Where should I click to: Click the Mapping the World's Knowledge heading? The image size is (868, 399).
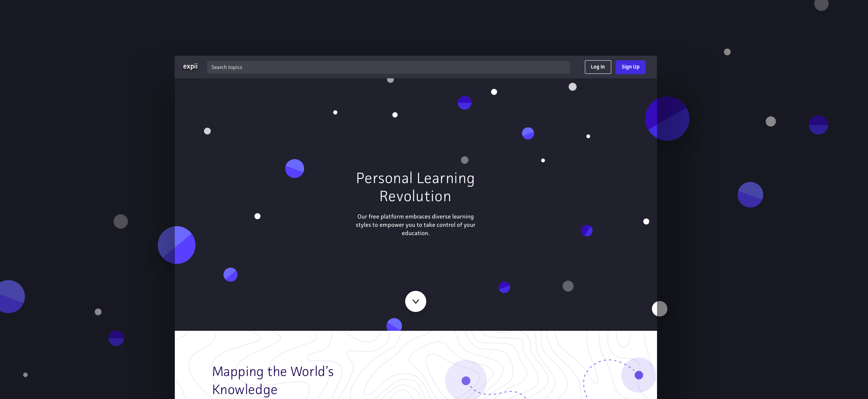273,381
